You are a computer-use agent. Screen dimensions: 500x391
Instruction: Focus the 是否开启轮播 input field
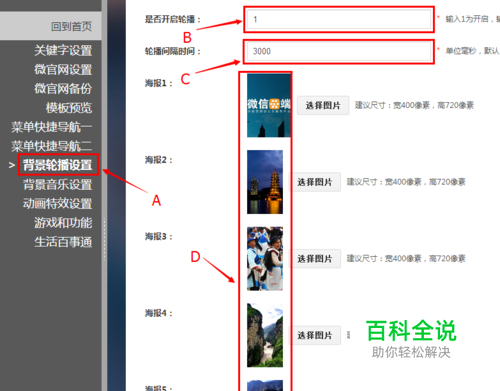coord(339,19)
